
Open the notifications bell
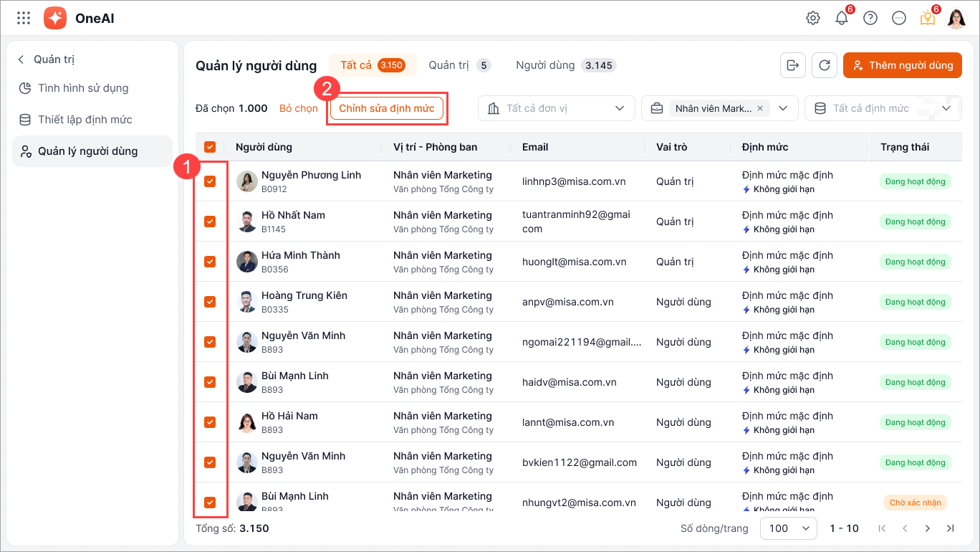(842, 18)
